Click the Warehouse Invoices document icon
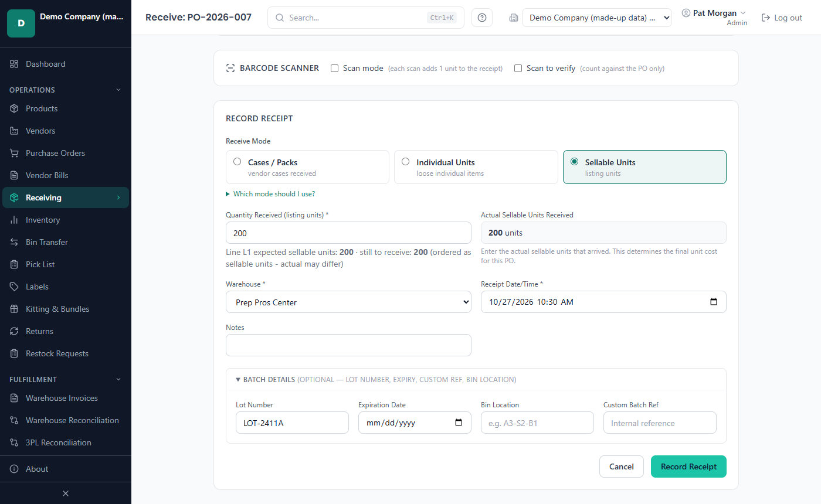 click(14, 398)
